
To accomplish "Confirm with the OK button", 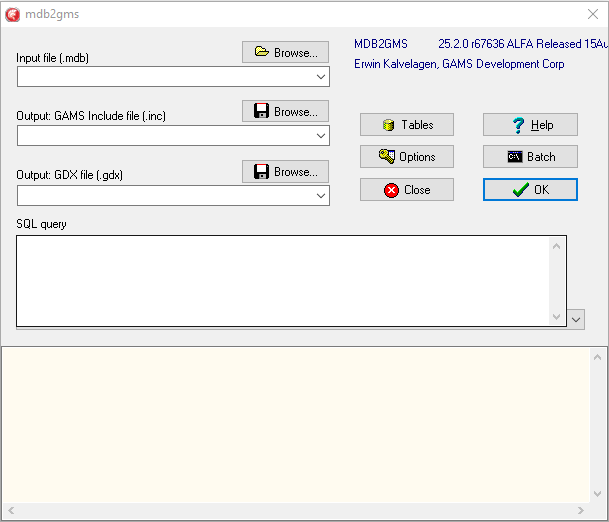I will click(530, 190).
